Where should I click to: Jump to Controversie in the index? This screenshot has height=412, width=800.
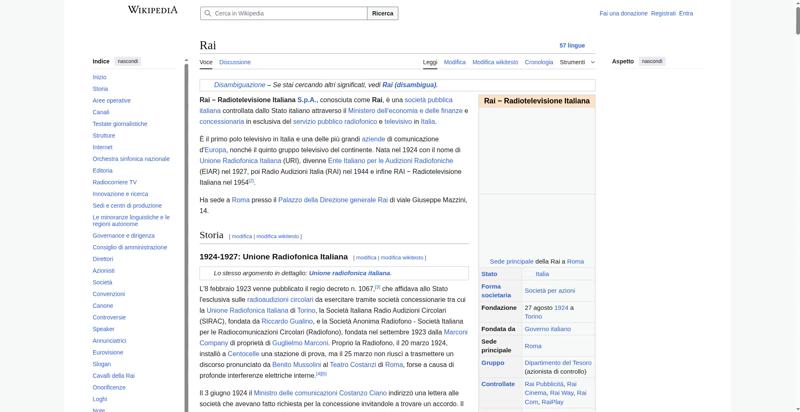pyautogui.click(x=109, y=318)
